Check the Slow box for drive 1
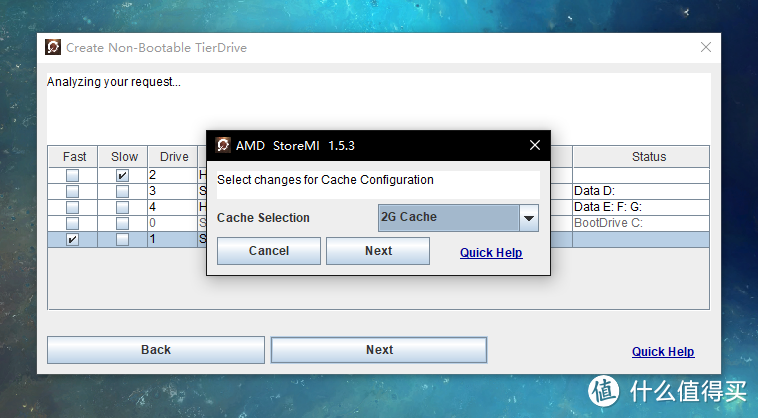Image resolution: width=758 pixels, height=418 pixels. click(122, 239)
